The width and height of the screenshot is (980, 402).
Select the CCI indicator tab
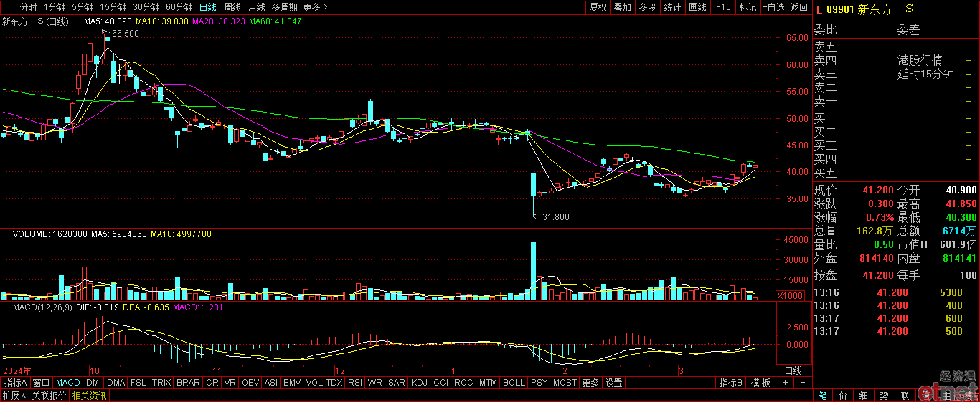tap(440, 383)
